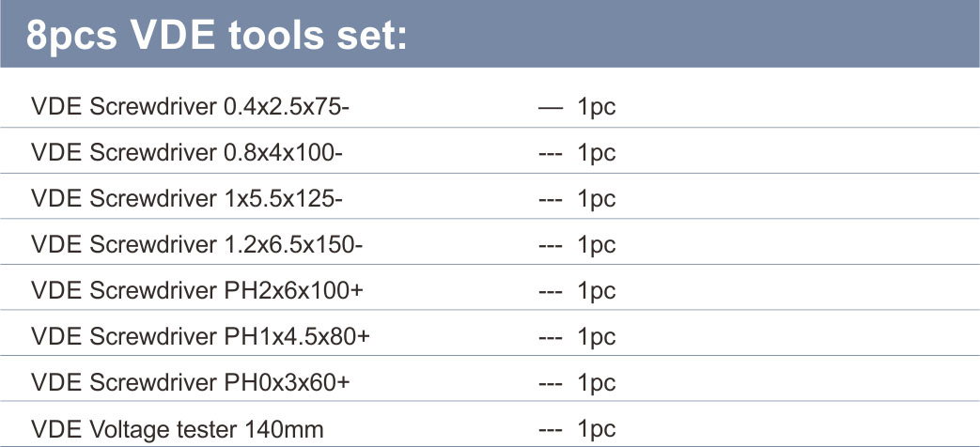Screen dimensions: 980x447
Task: Select VDE Screwdriver 0.8x4x100- row
Action: pos(490,153)
